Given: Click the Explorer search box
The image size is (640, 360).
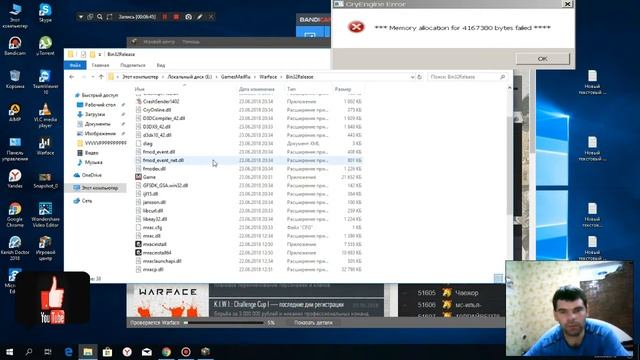Looking at the screenshot, I should tap(467, 77).
